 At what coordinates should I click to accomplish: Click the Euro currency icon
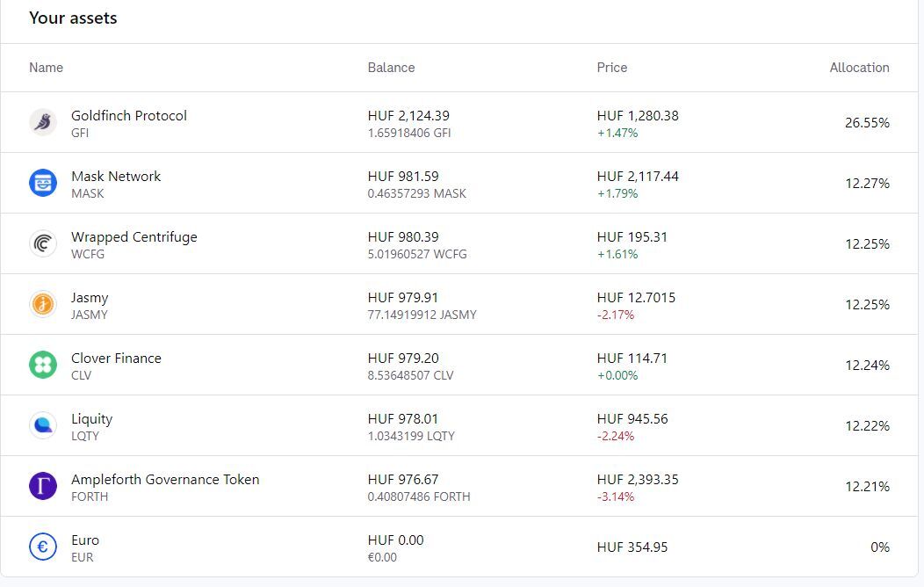tap(43, 547)
